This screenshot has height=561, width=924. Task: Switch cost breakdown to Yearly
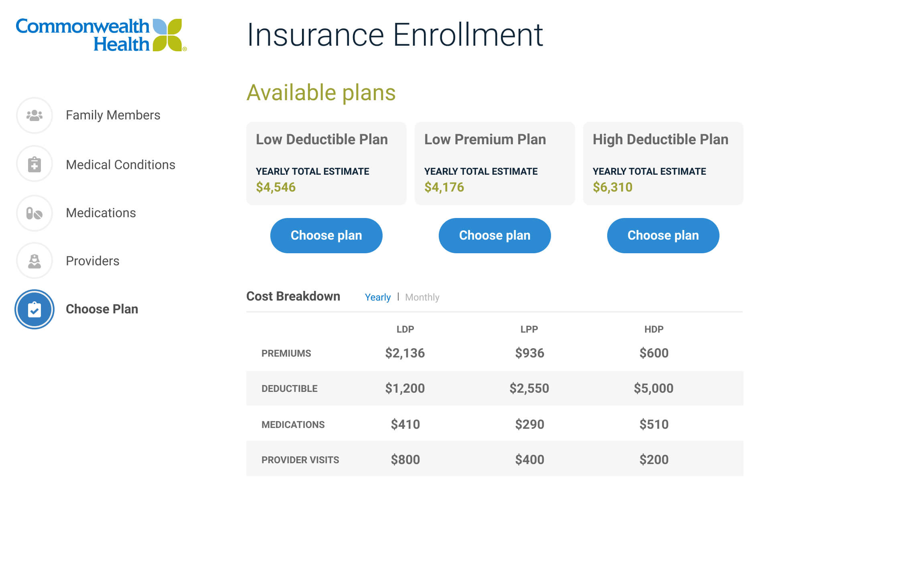click(x=377, y=297)
